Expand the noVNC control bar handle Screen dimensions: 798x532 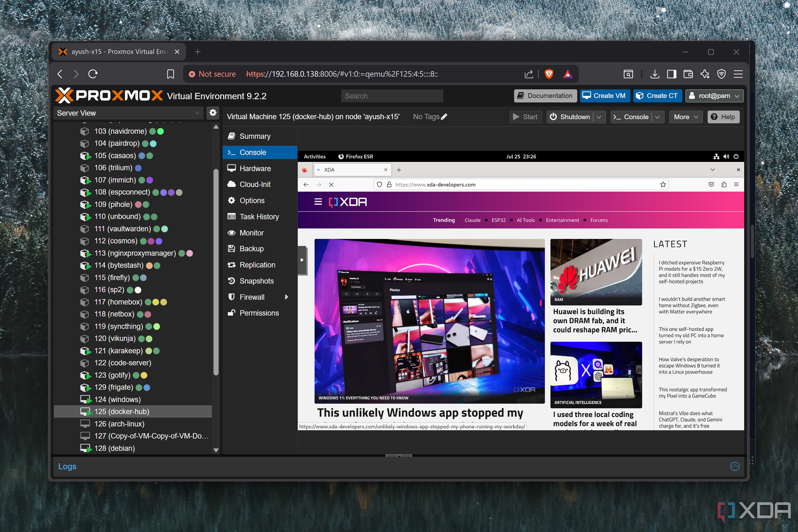click(302, 260)
